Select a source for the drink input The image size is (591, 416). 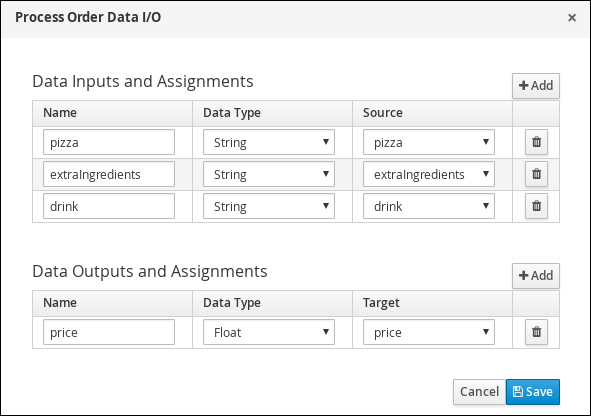[x=429, y=206]
